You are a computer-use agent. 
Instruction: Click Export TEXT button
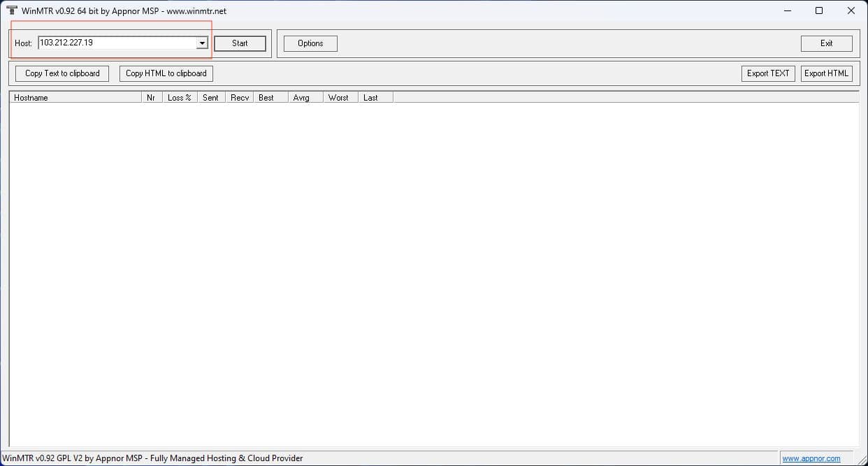pos(768,73)
